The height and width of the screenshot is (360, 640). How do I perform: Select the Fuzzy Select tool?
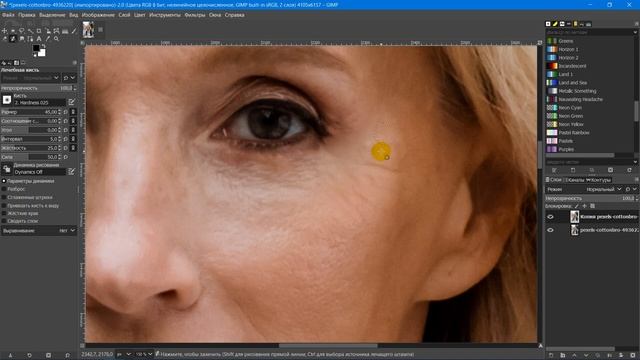pyautogui.click(x=30, y=31)
